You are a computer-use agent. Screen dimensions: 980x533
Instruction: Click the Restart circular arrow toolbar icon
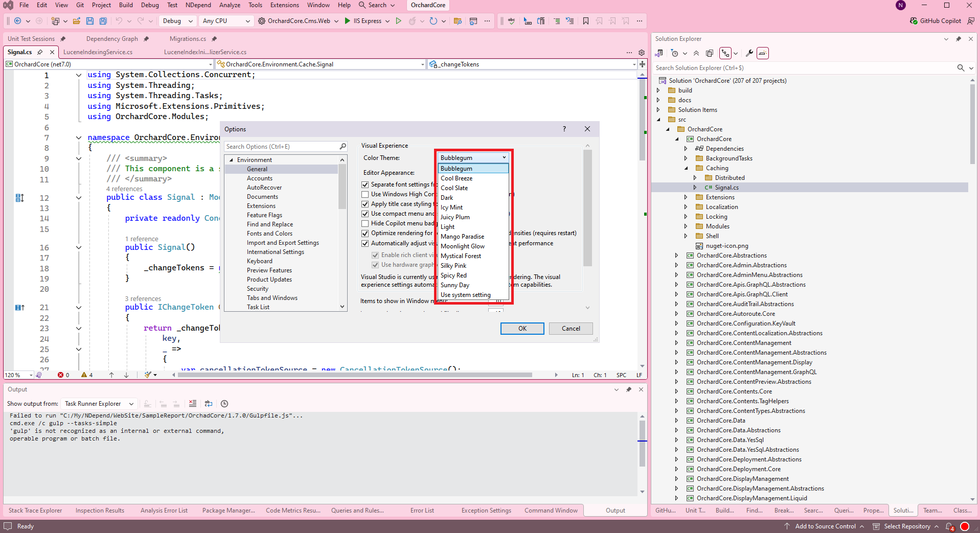pyautogui.click(x=434, y=21)
